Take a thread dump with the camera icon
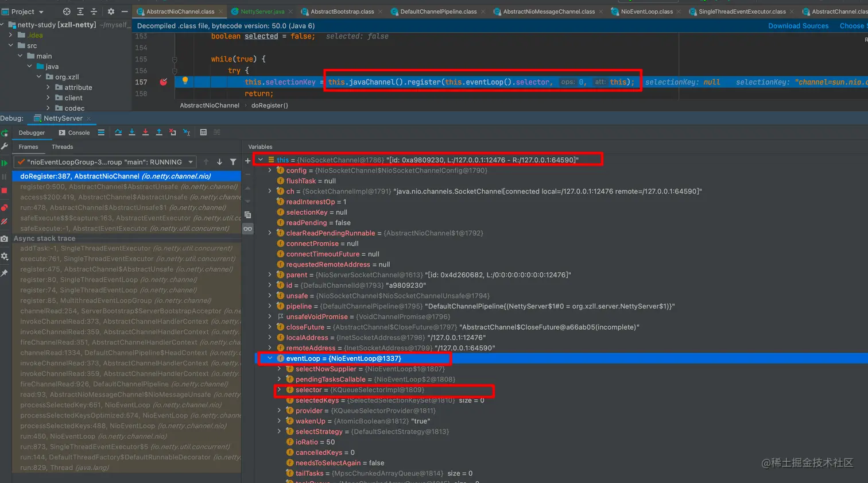The height and width of the screenshot is (483, 868). coord(5,238)
